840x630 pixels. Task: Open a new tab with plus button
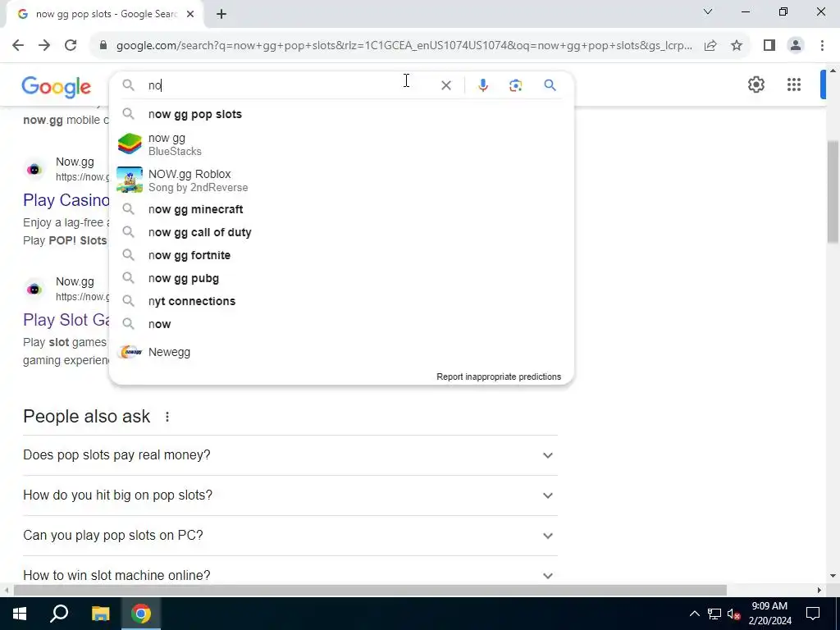click(x=221, y=15)
